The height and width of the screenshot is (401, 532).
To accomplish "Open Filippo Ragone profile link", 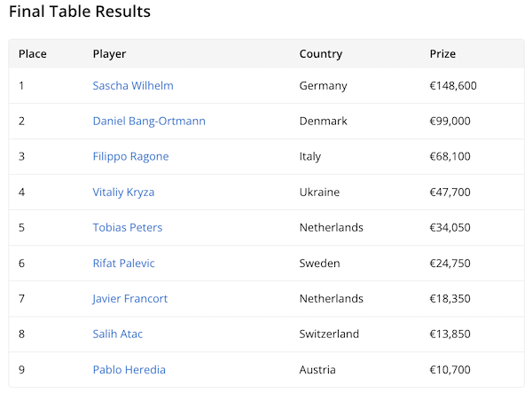I will tap(130, 157).
